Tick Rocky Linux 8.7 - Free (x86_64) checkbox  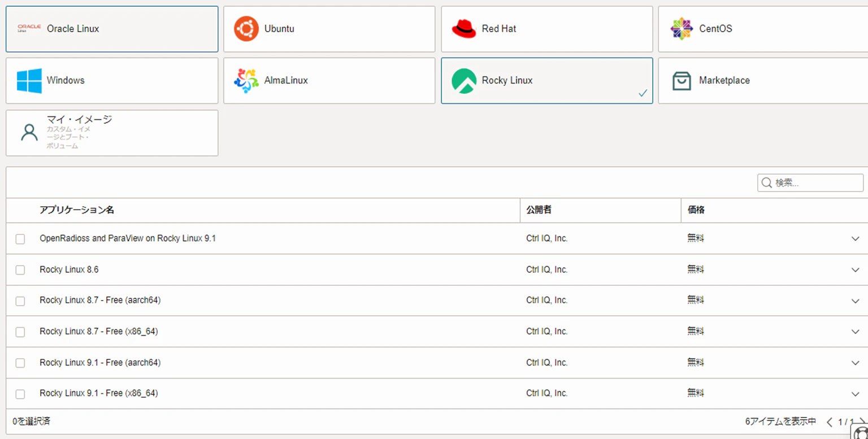pos(20,332)
